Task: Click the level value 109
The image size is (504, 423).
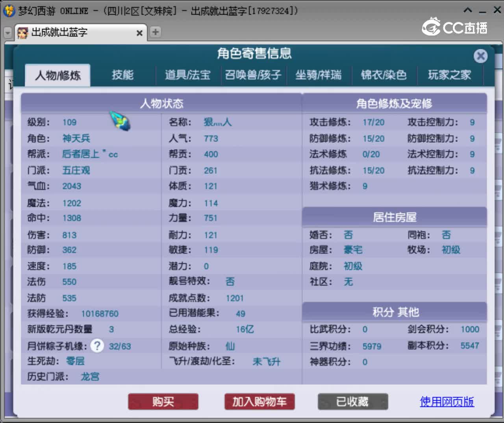Action: (69, 122)
